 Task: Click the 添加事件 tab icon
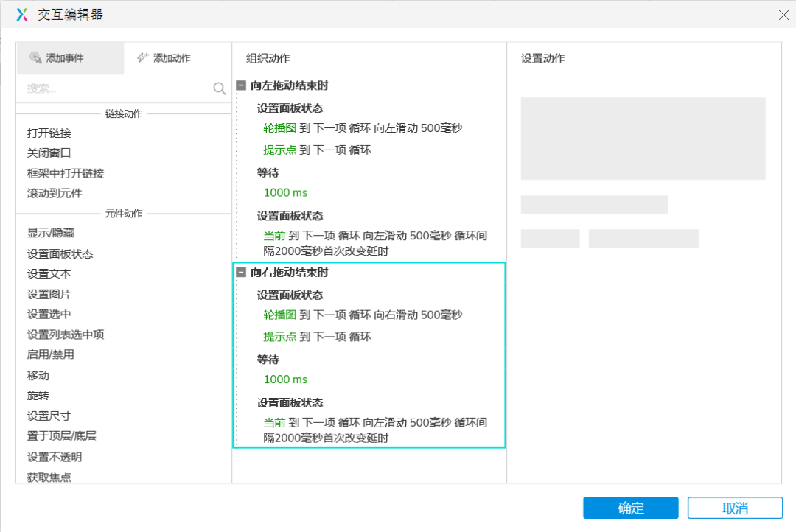tap(35, 58)
